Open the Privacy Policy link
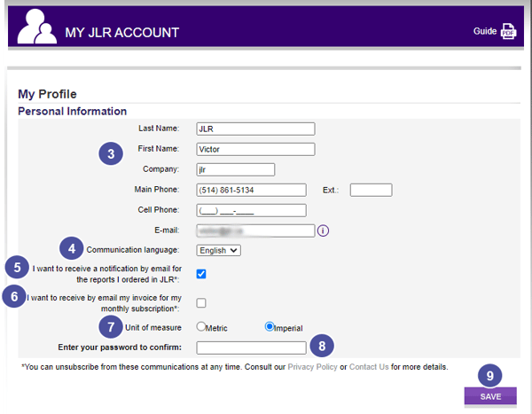532x414 pixels. pos(312,367)
